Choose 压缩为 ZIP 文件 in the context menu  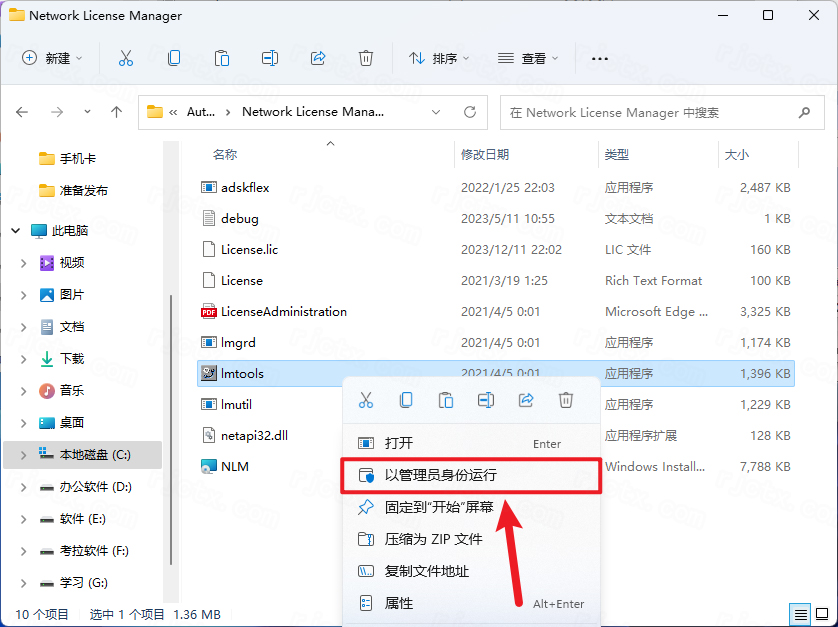433,539
